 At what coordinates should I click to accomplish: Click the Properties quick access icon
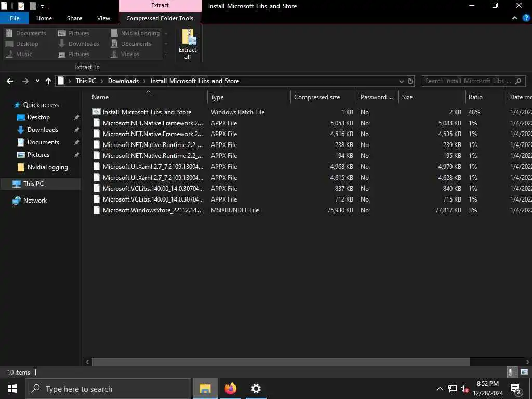click(21, 6)
